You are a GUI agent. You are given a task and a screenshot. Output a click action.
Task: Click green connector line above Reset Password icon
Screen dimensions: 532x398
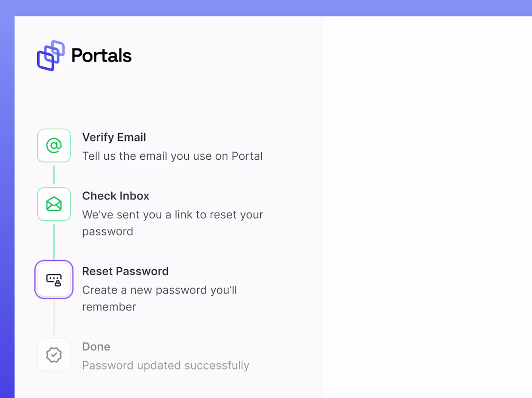click(x=54, y=241)
